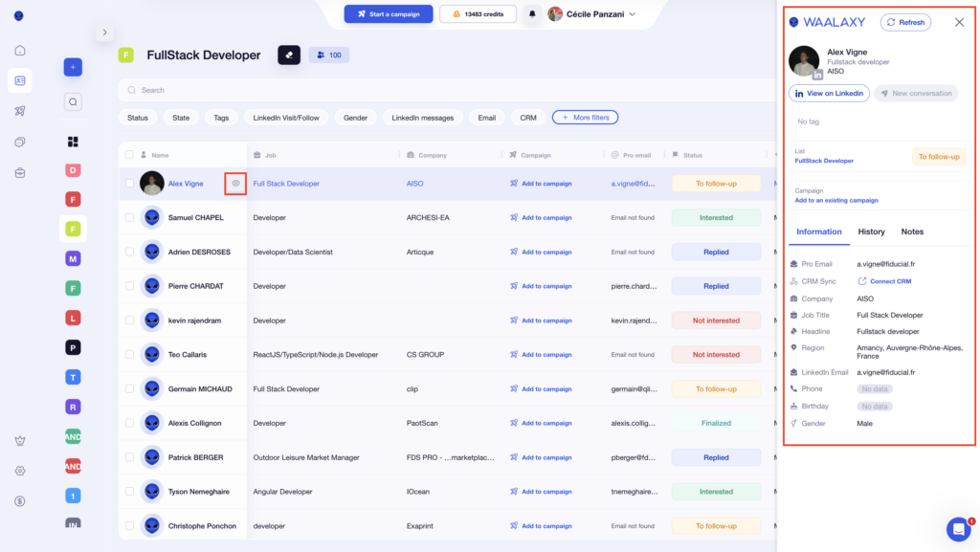The height and width of the screenshot is (552, 980).
Task: Click View on Linkedin button
Action: (829, 93)
